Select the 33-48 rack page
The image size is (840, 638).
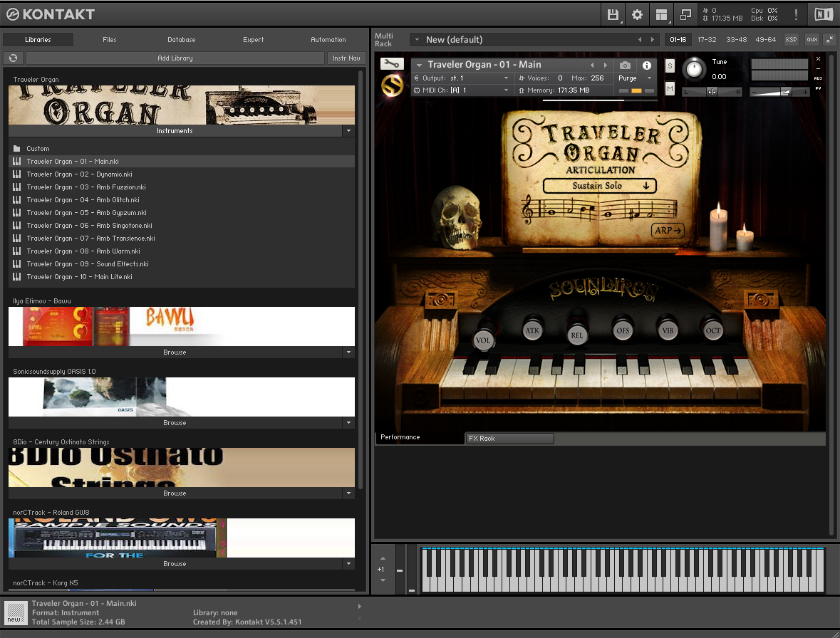tap(736, 40)
